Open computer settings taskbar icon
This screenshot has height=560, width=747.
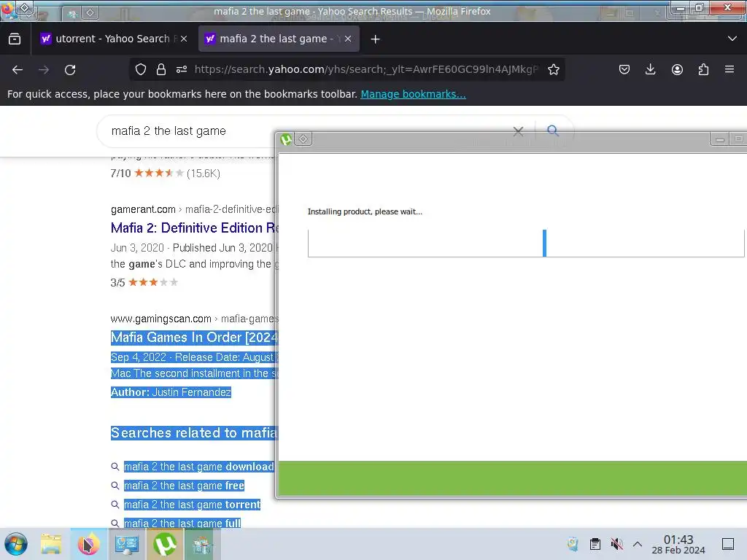click(x=127, y=544)
